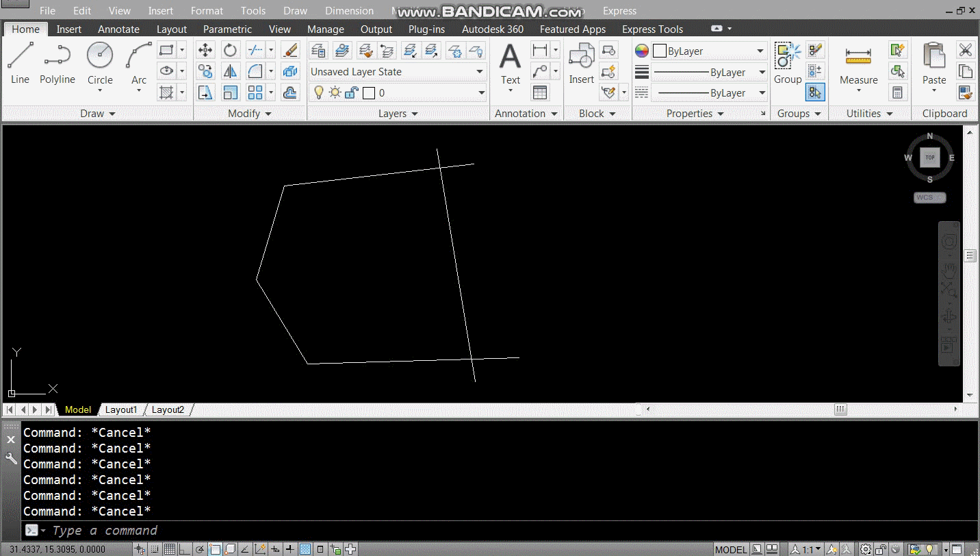Open the ByLayer lineweight dropdown
This screenshot has height=556, width=980.
coord(709,72)
